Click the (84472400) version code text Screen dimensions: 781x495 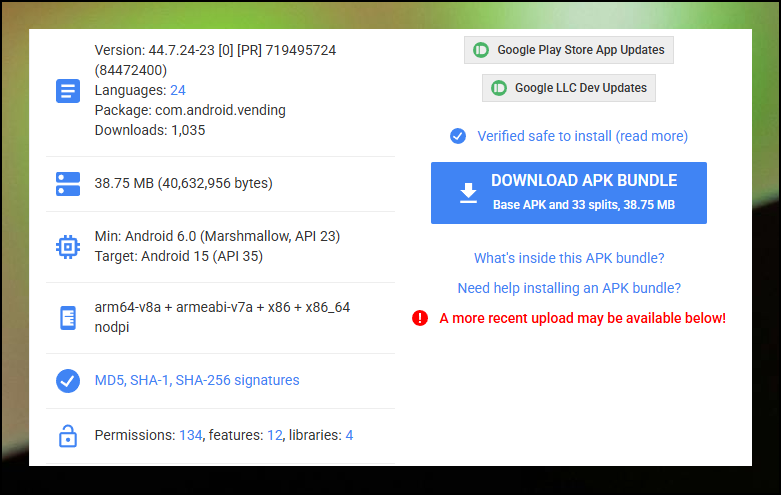[130, 70]
